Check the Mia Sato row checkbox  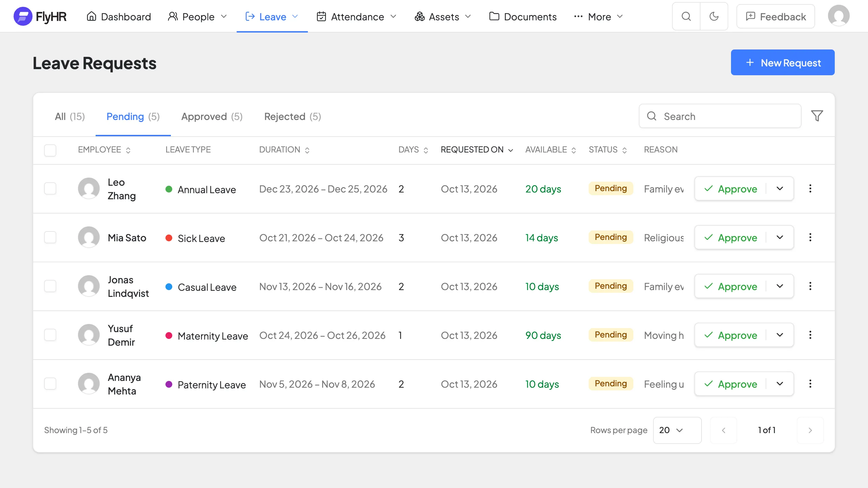[50, 237]
